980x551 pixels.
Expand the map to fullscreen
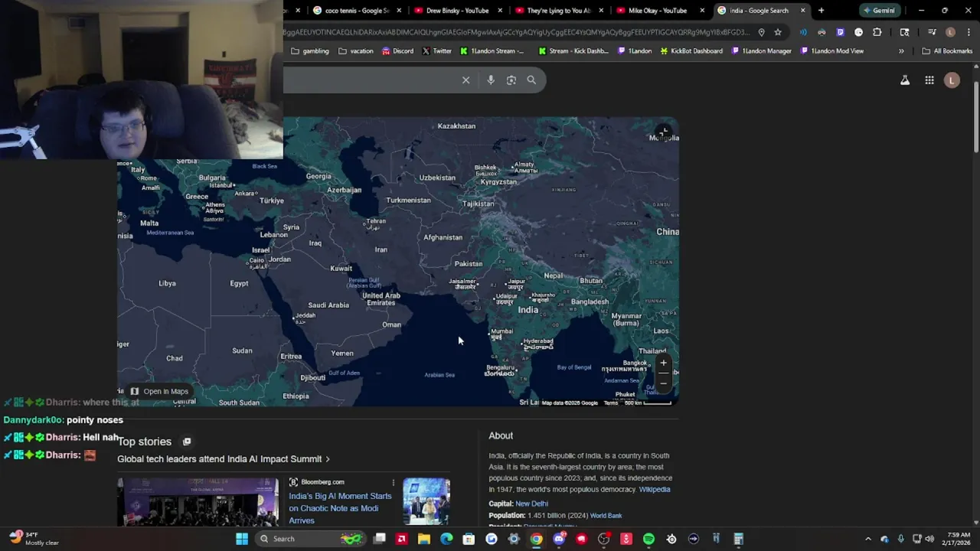[664, 132]
